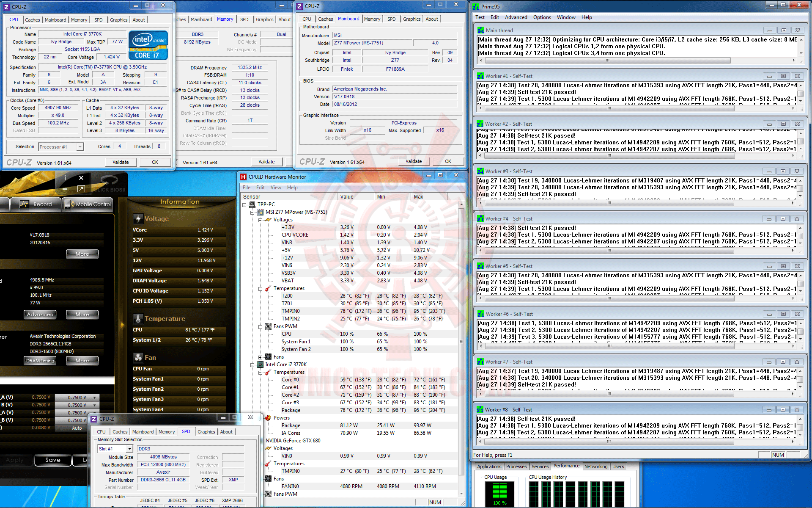Click the Information panel collapse arrow handle
The width and height of the screenshot is (812, 508).
122,325
